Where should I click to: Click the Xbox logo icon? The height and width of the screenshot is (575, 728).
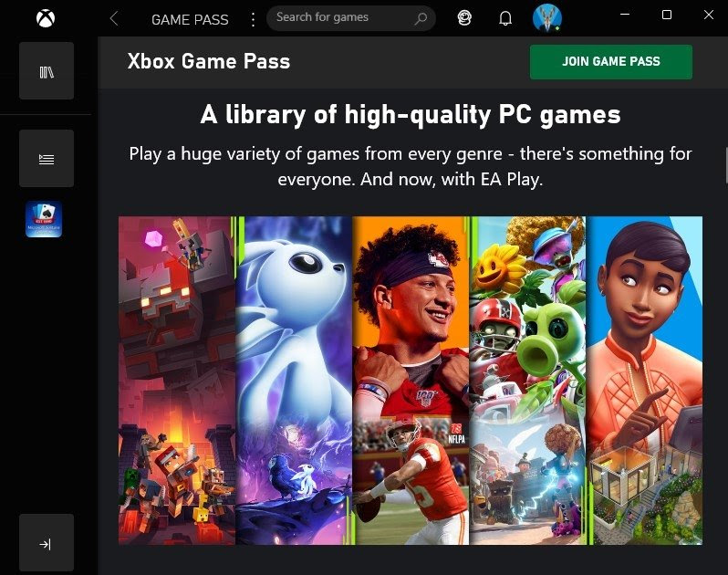click(x=46, y=18)
